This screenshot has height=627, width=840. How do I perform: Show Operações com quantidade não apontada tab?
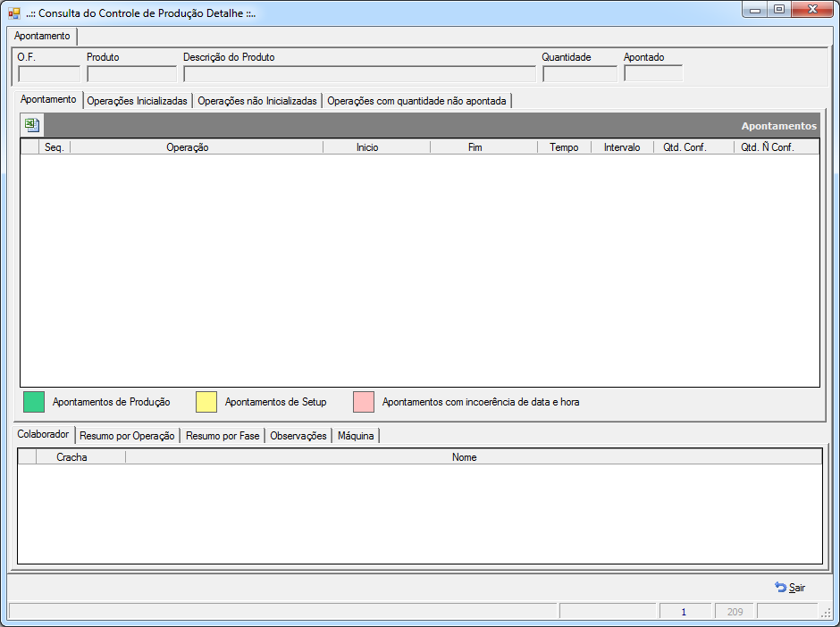pos(416,101)
